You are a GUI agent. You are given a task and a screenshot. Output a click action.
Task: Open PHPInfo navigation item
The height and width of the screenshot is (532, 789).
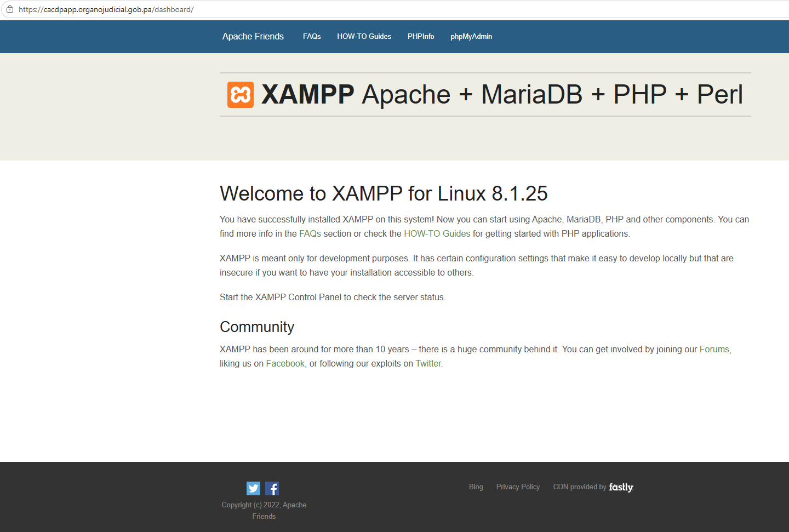(421, 37)
